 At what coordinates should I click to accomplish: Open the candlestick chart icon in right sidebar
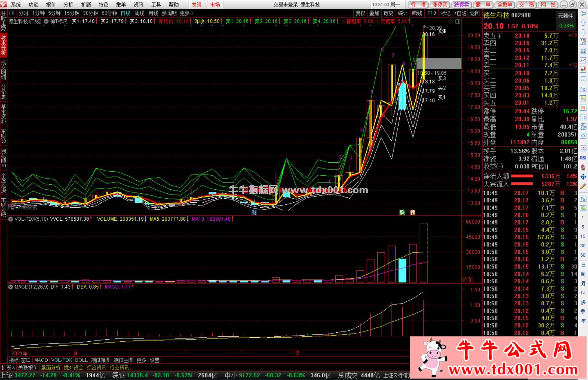(583, 70)
